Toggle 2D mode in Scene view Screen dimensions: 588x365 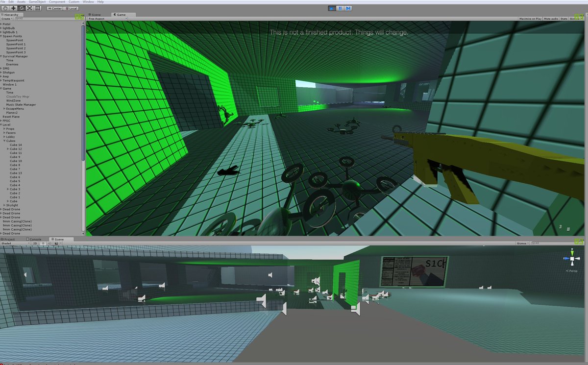coord(35,243)
